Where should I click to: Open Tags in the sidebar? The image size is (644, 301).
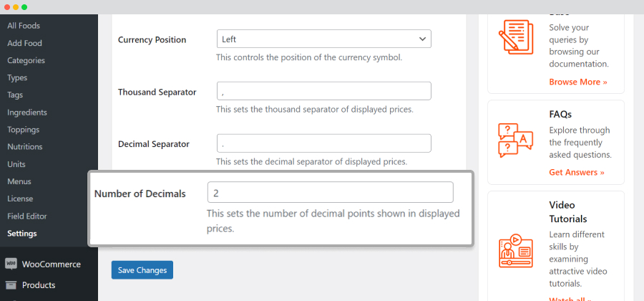pos(15,95)
